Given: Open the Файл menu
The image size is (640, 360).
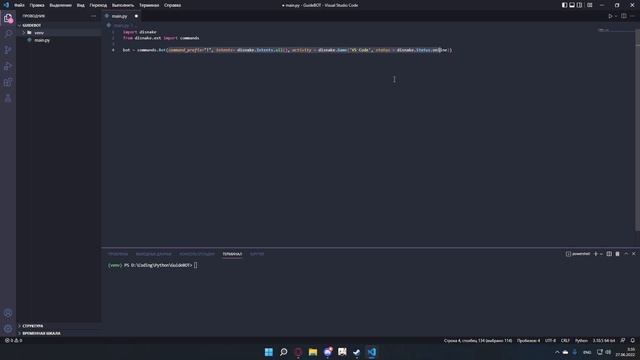Looking at the screenshot, I should pos(19,5).
